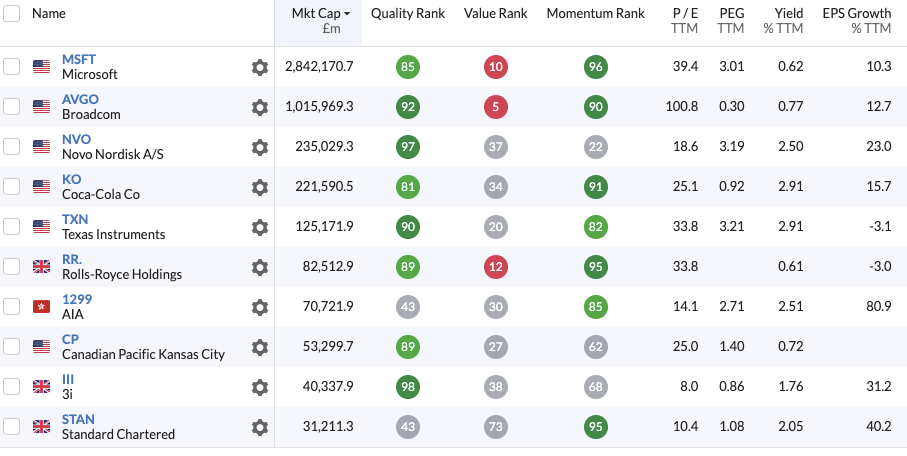Screen dimensions: 907x456
Task: Click the gear icon next to Rolls-Royce Holdings
Action: [260, 267]
